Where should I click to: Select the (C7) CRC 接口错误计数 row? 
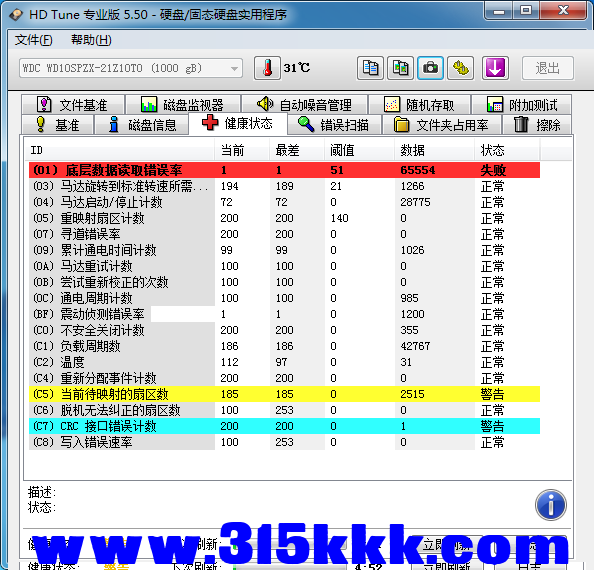click(x=284, y=426)
